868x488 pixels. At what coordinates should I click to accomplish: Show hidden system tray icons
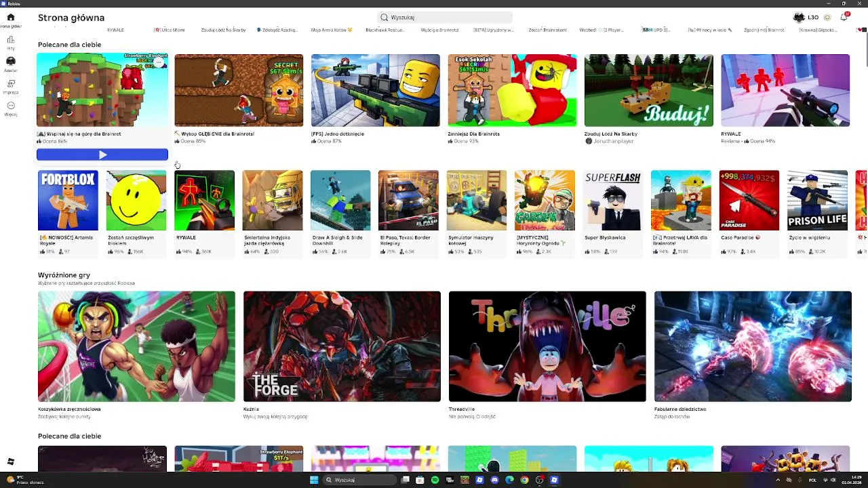point(778,480)
